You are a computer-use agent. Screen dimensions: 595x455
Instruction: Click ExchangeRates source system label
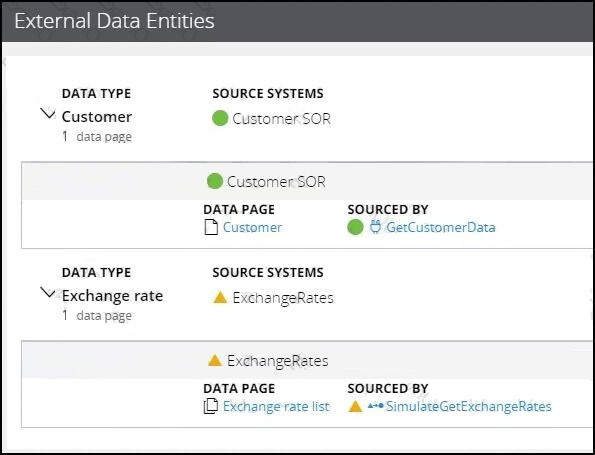coord(283,298)
